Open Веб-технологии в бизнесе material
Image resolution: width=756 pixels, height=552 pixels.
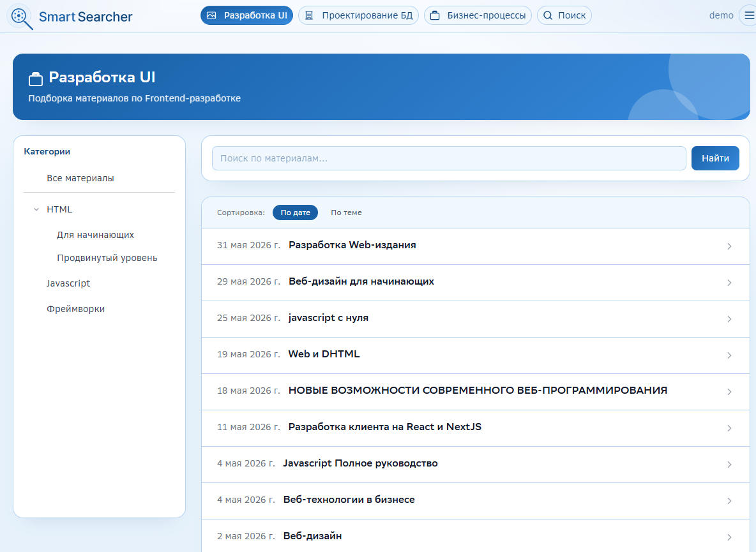click(349, 500)
